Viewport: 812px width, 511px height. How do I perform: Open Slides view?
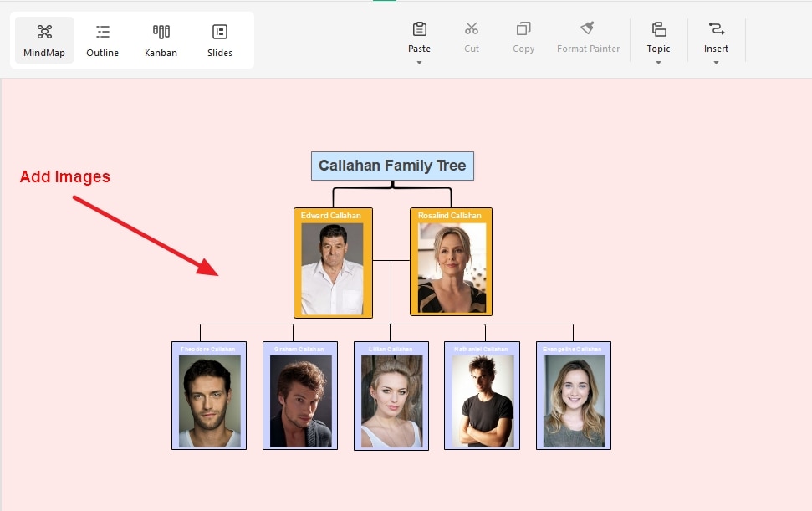tap(220, 40)
